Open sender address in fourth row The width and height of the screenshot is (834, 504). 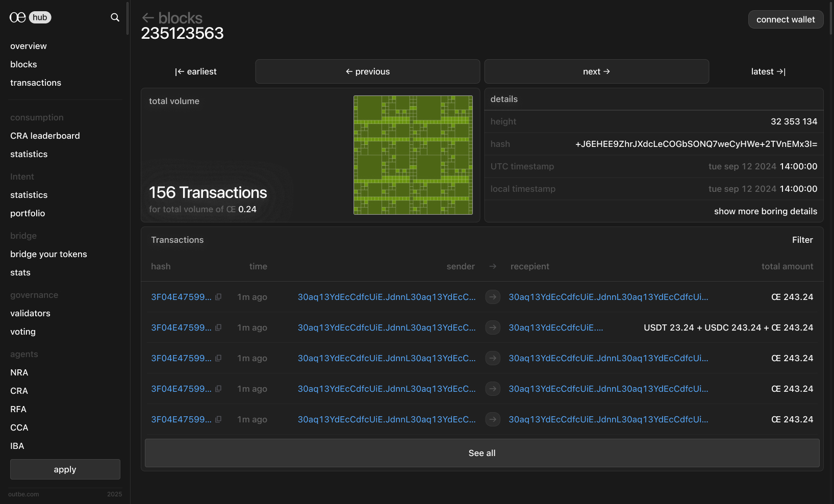tap(387, 389)
